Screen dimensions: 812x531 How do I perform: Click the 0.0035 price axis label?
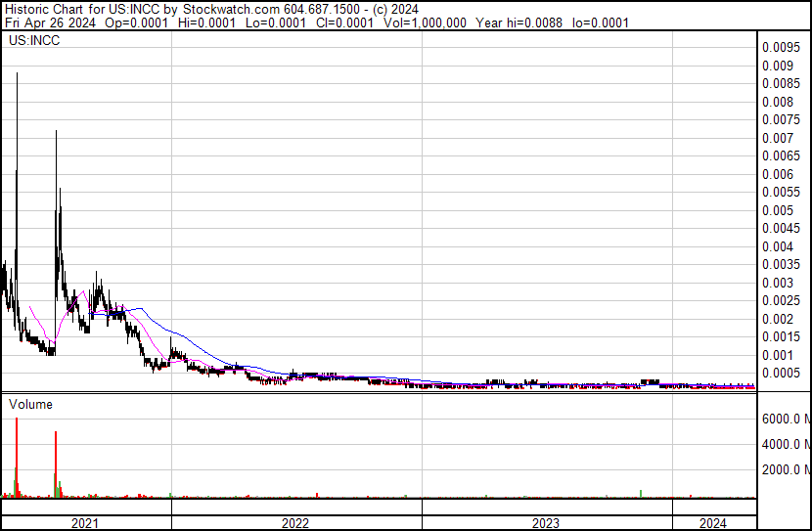781,264
